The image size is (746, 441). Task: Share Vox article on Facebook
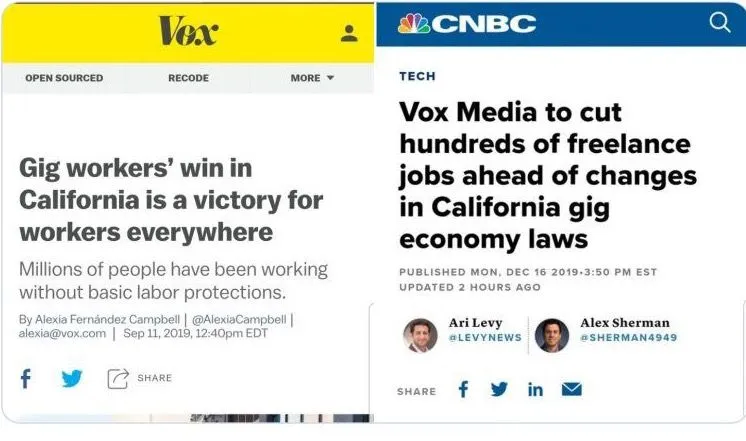(26, 378)
